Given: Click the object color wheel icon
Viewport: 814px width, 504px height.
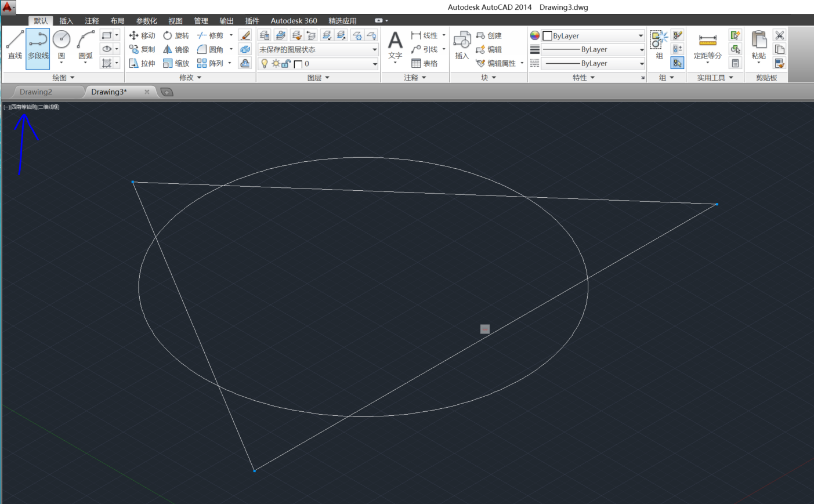Looking at the screenshot, I should point(535,35).
